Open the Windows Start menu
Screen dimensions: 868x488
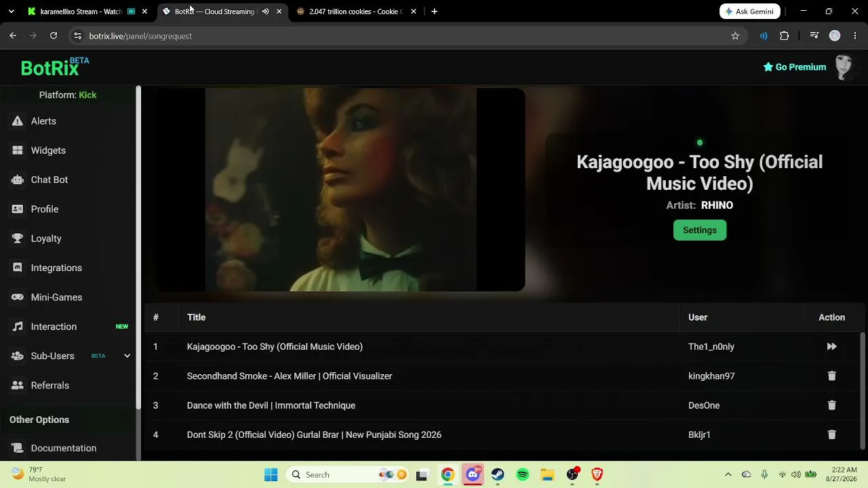pos(271,474)
